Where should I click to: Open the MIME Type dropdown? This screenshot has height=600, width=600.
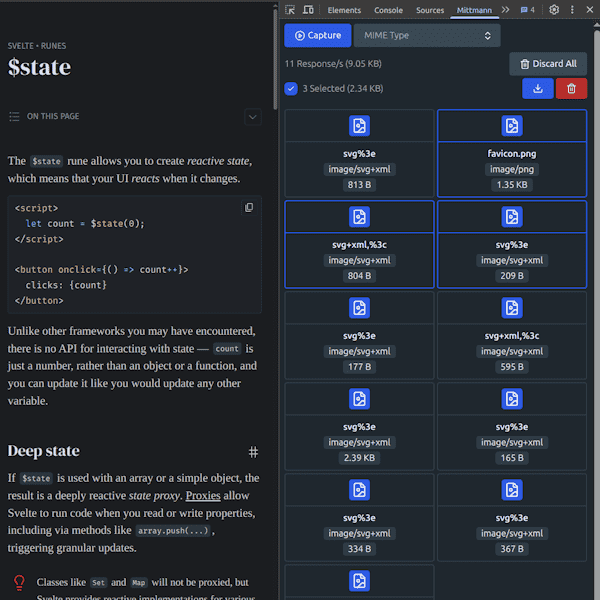[x=427, y=35]
